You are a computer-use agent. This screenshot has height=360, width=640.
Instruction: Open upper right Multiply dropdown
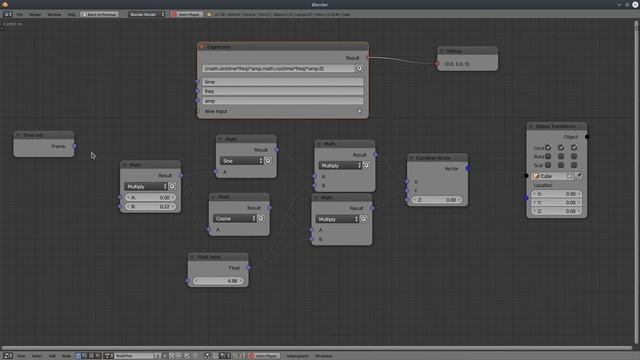point(340,165)
